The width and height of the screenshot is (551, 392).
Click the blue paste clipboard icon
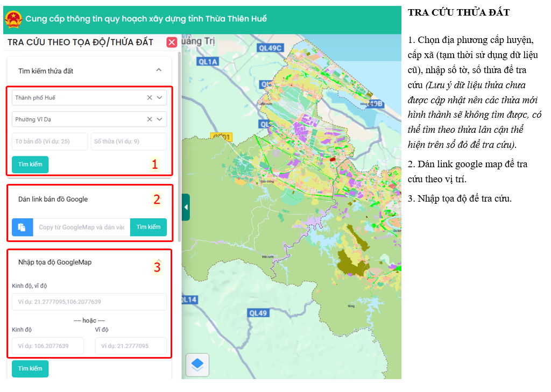click(x=22, y=227)
